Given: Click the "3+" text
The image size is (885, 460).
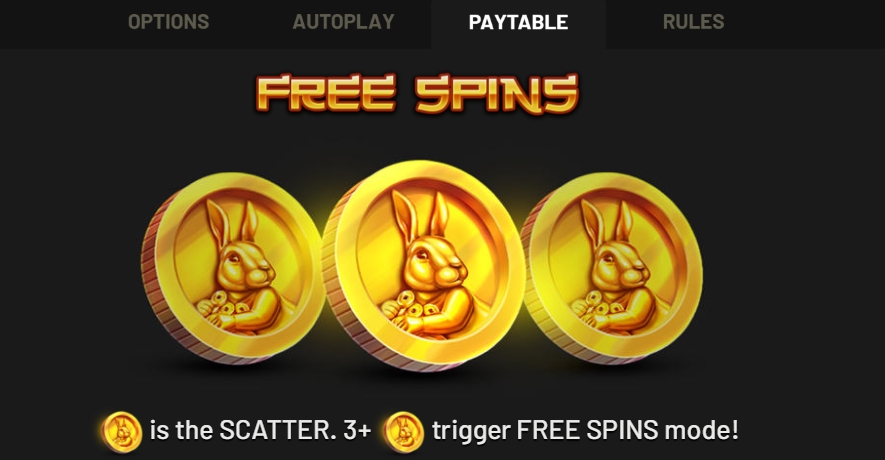Looking at the screenshot, I should point(357,431).
